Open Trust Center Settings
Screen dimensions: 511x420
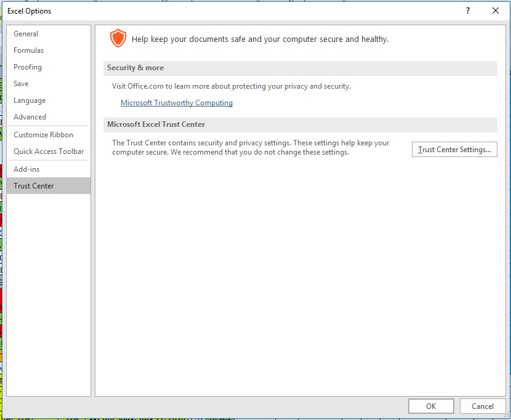[454, 150]
